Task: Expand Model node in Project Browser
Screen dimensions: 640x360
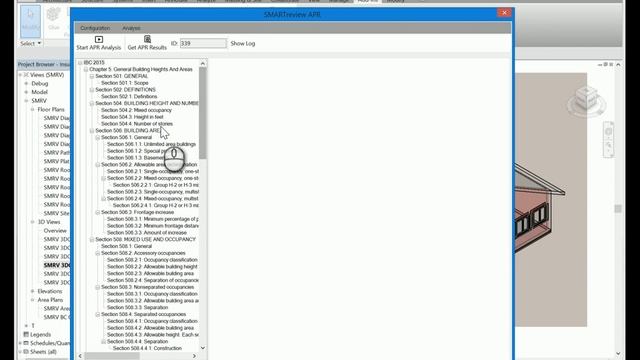Action: [x=27, y=92]
